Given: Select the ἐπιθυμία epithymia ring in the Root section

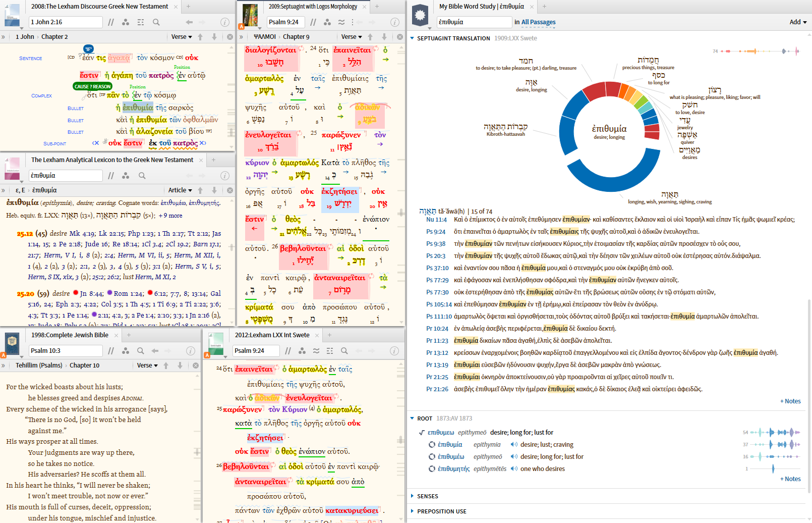Looking at the screenshot, I should [432, 445].
